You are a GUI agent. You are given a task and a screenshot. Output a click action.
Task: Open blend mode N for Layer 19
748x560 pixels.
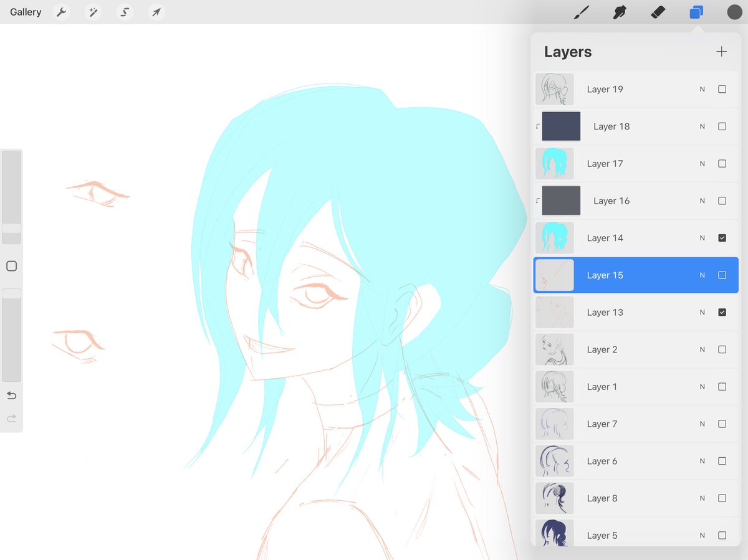702,89
